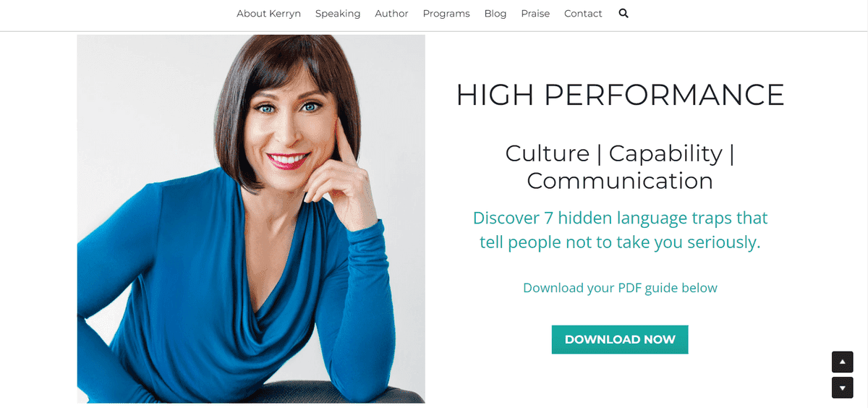Select Author in the navigation bar
Image resolution: width=868 pixels, height=408 pixels.
click(x=391, y=14)
